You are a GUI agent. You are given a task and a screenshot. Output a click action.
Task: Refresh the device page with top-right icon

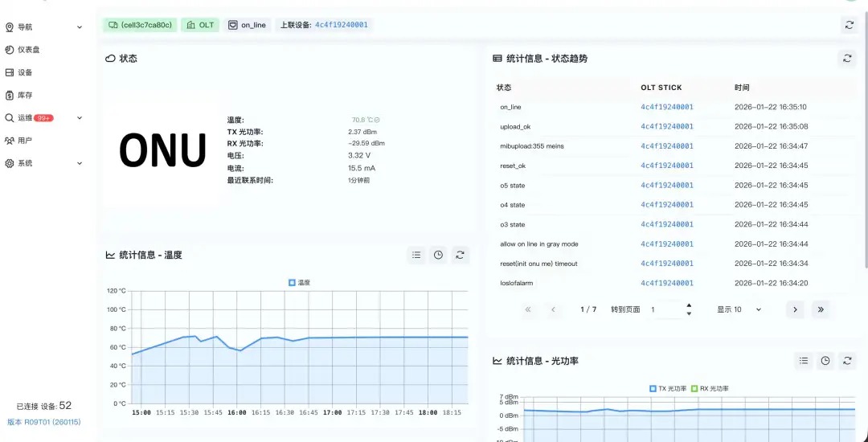[x=850, y=25]
